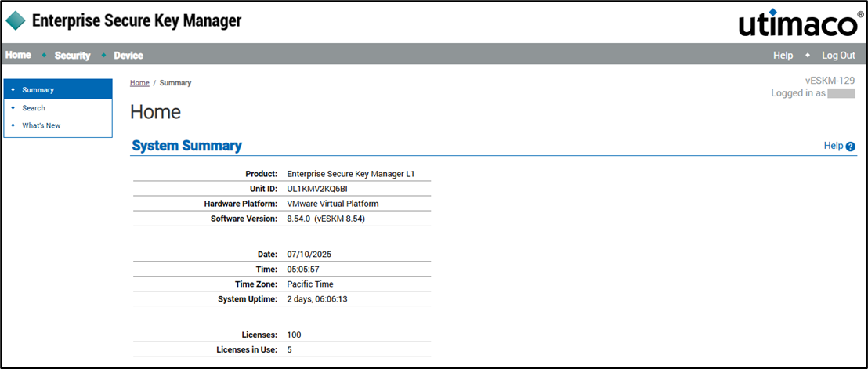Click the Licenses value 100
This screenshot has height=369, width=868.
(x=294, y=335)
